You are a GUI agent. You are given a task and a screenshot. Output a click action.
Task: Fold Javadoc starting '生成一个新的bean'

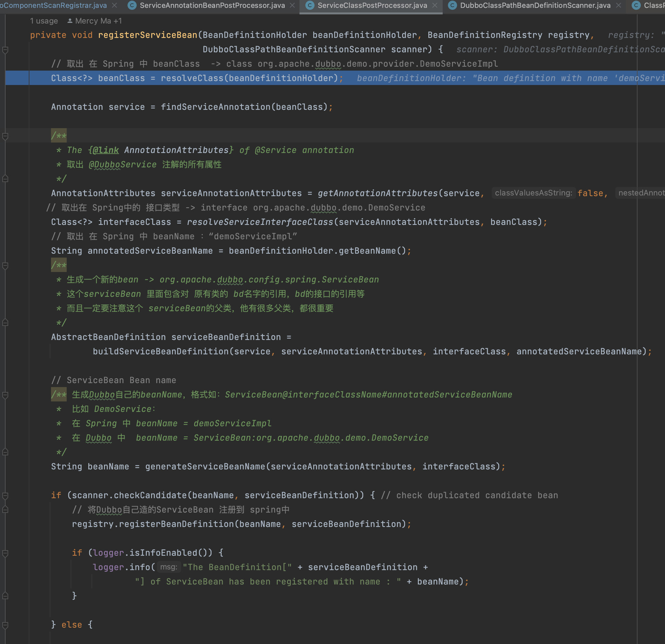[x=5, y=266]
